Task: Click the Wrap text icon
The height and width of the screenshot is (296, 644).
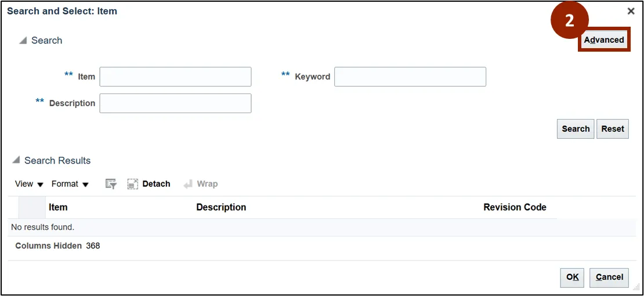Action: (188, 184)
